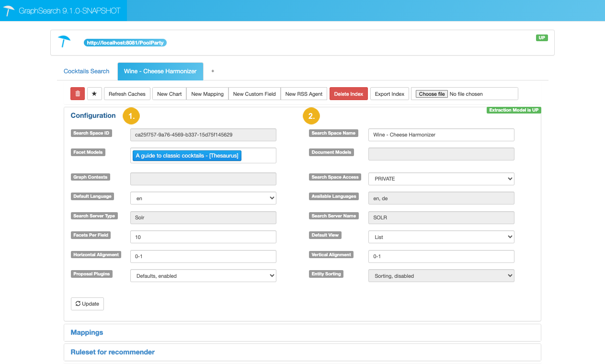Add a New Custom Field
The height and width of the screenshot is (364, 605).
click(x=254, y=94)
